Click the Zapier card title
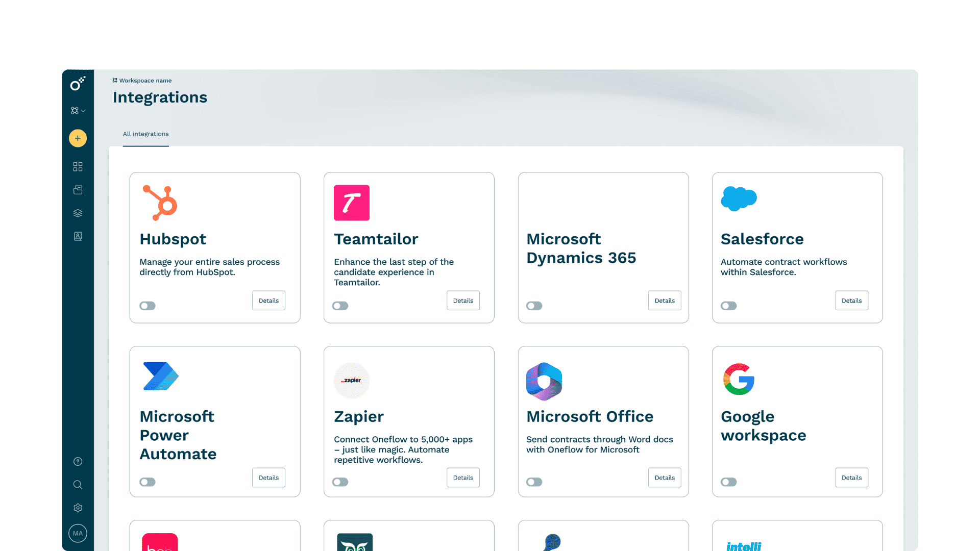Image resolution: width=980 pixels, height=551 pixels. coord(359,417)
